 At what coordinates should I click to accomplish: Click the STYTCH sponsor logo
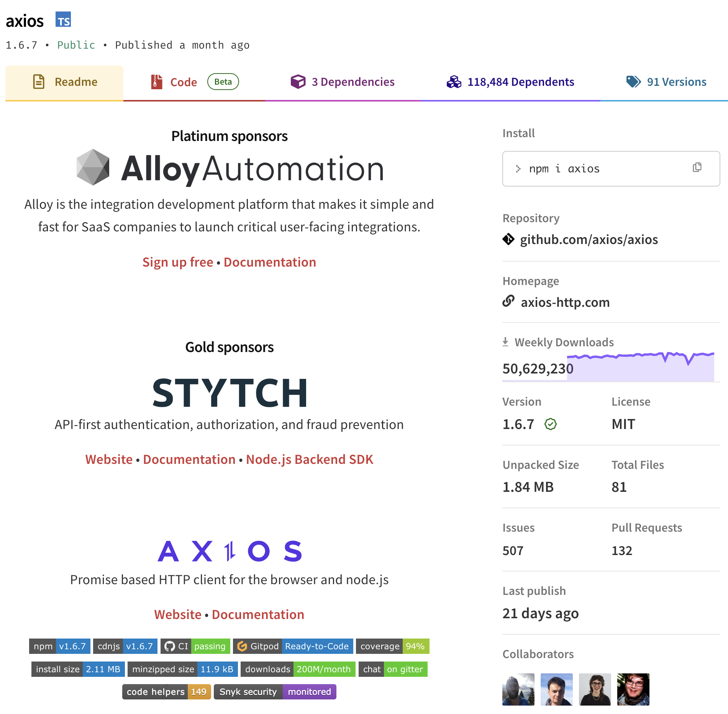230,393
